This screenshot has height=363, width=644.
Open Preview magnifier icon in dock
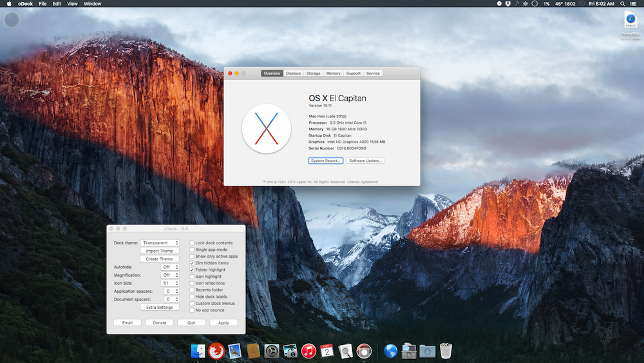[x=345, y=351]
